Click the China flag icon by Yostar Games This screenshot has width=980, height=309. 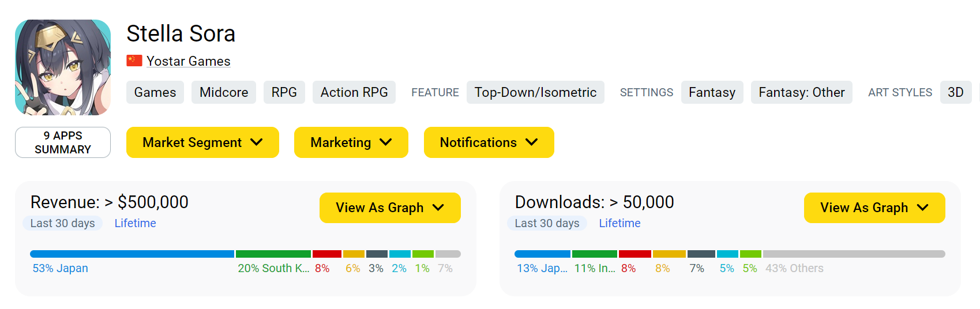coord(134,61)
